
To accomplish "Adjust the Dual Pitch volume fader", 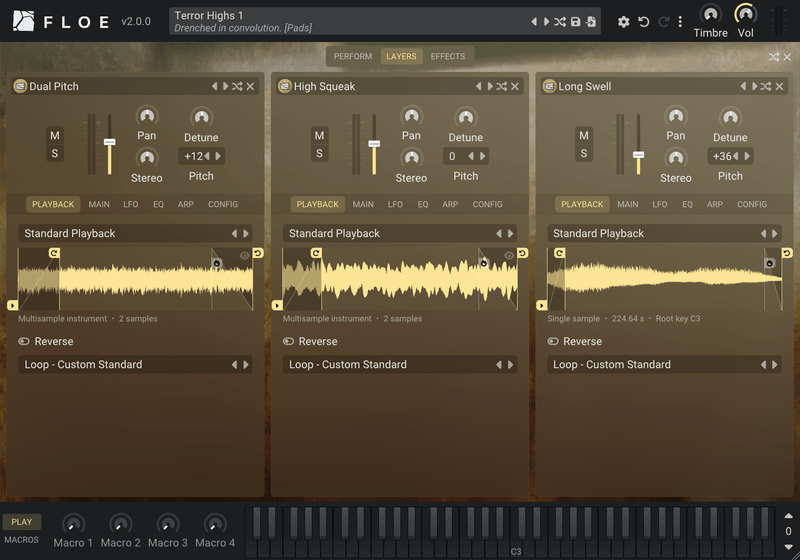I will pyautogui.click(x=110, y=142).
